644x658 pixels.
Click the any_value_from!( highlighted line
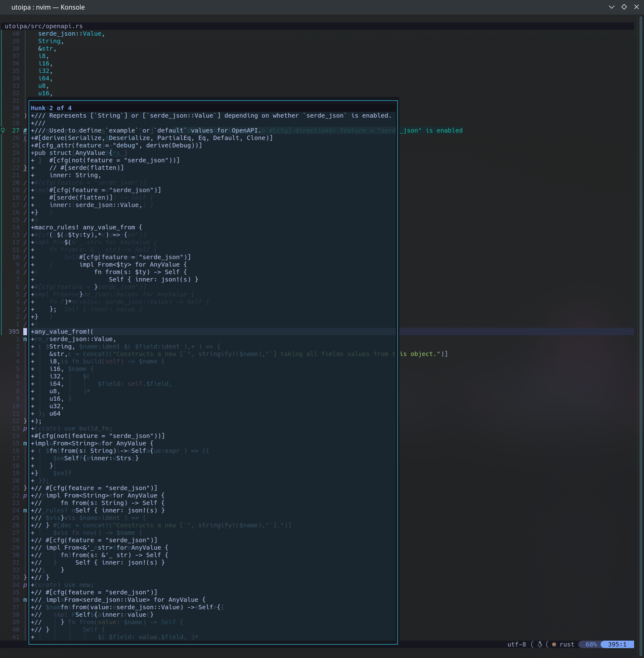(x=63, y=331)
